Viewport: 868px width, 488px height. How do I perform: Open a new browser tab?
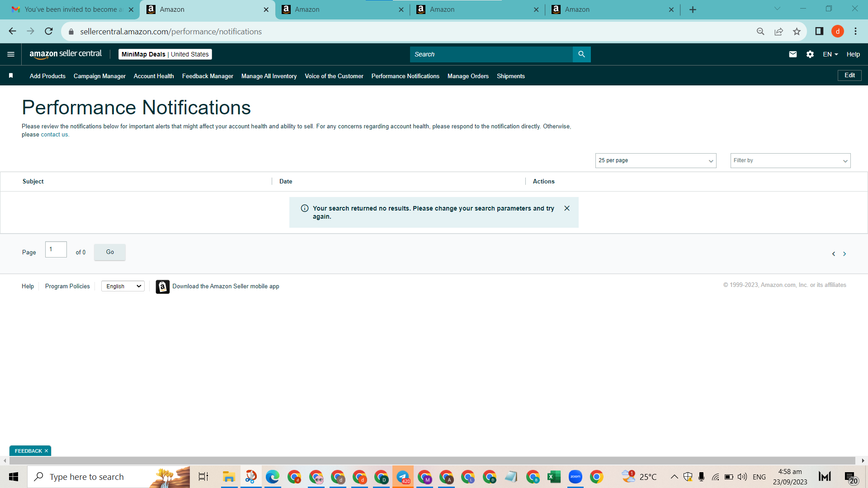click(x=693, y=9)
